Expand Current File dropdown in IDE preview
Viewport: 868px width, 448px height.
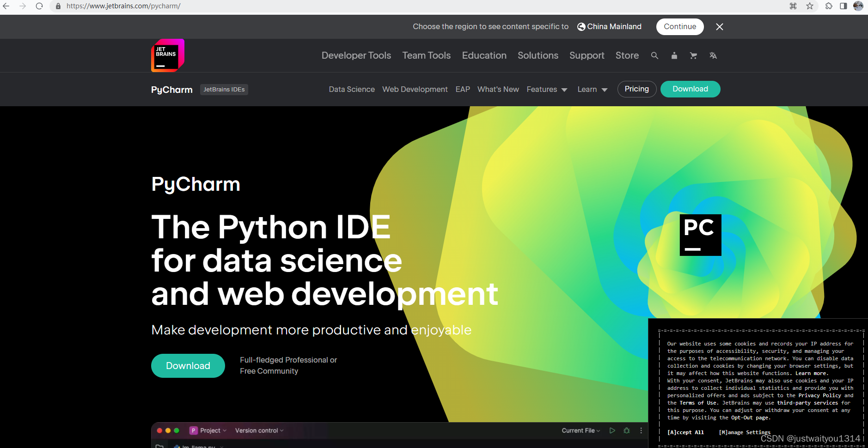tap(581, 430)
